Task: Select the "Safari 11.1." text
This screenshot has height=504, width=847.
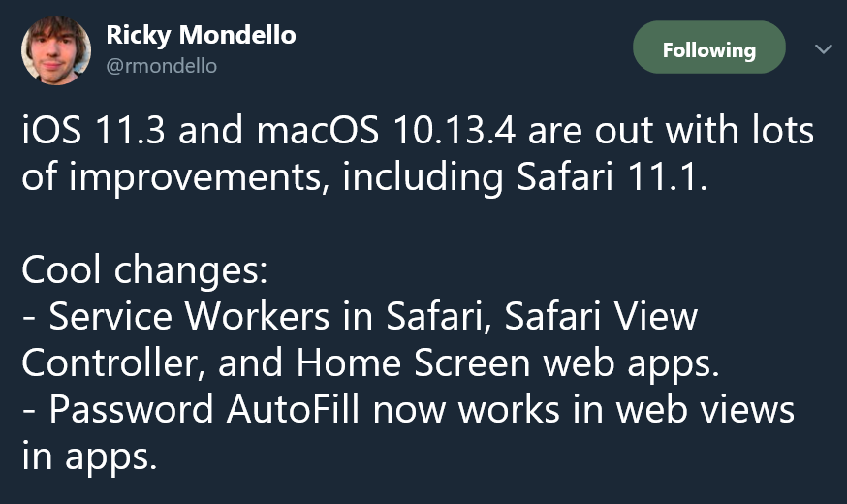Action: tap(612, 176)
